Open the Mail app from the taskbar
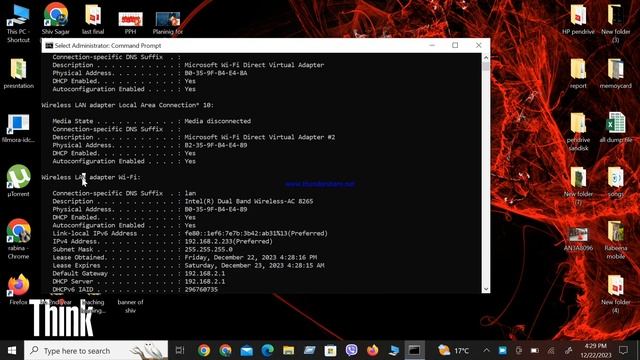 [246, 350]
